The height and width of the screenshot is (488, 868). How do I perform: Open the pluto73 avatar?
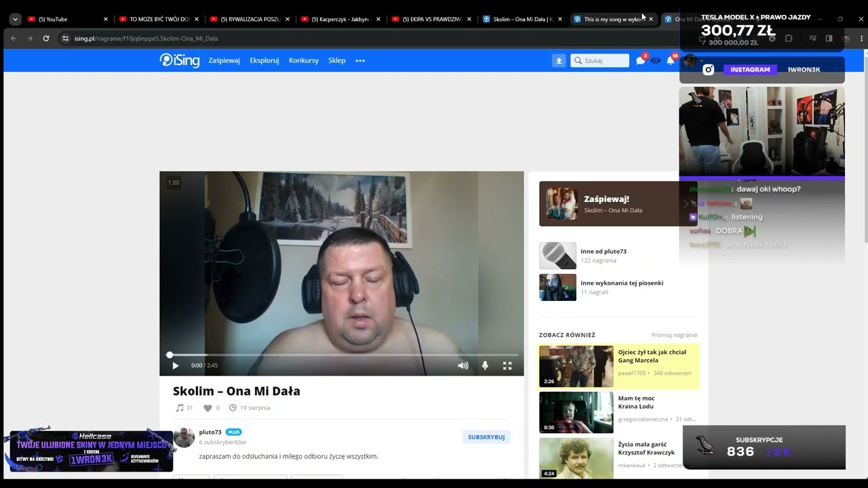click(184, 437)
